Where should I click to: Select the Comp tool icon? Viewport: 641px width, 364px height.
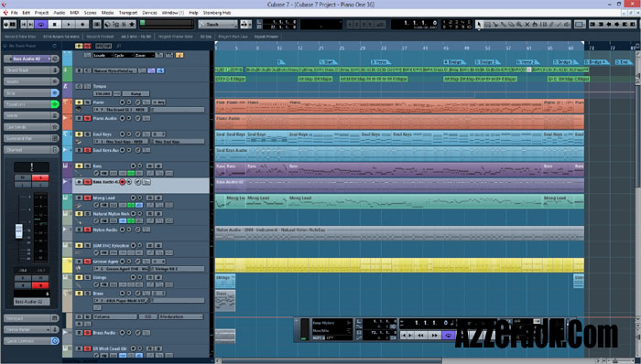pos(535,25)
